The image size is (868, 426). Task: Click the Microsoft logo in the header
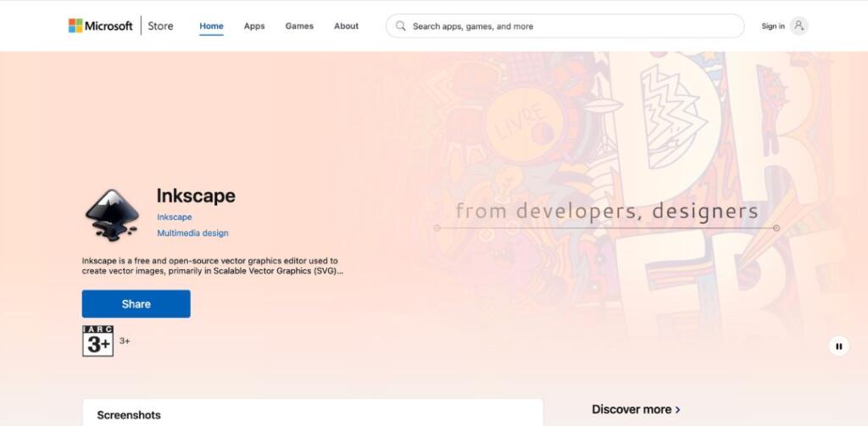click(x=100, y=25)
